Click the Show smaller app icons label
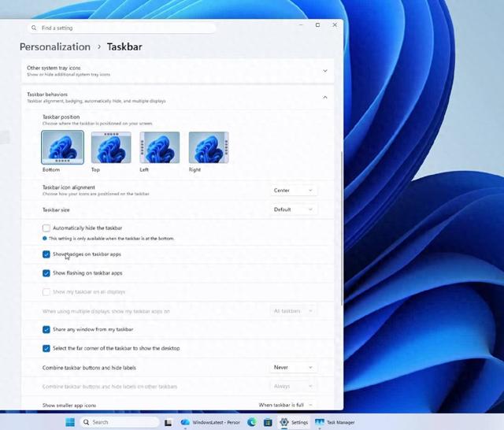The image size is (504, 430). [x=69, y=406]
